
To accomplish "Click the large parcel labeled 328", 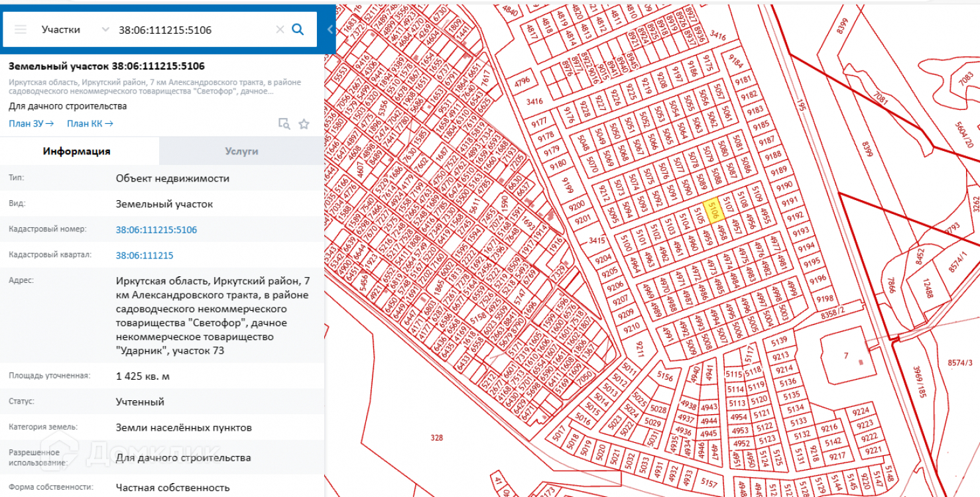I will tap(436, 437).
